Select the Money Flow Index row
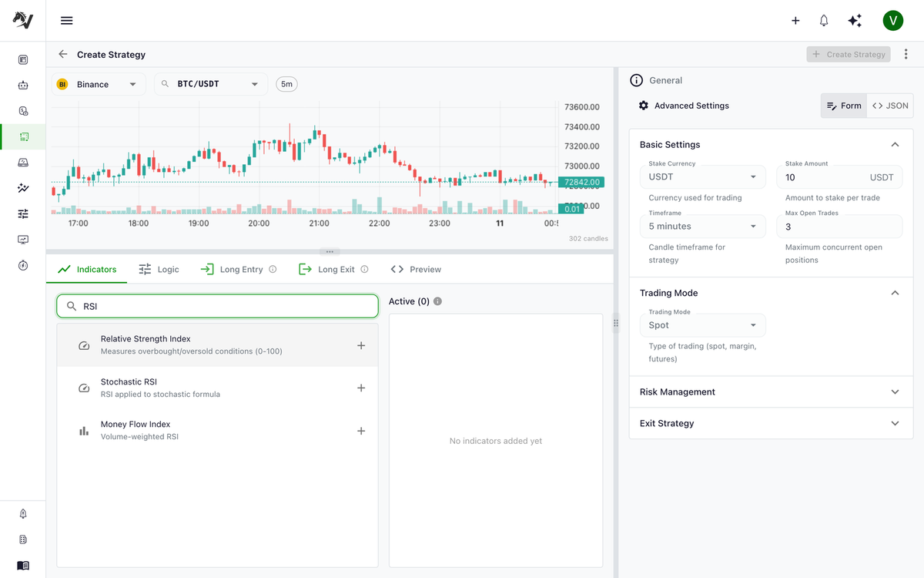This screenshot has height=578, width=924. pyautogui.click(x=218, y=431)
